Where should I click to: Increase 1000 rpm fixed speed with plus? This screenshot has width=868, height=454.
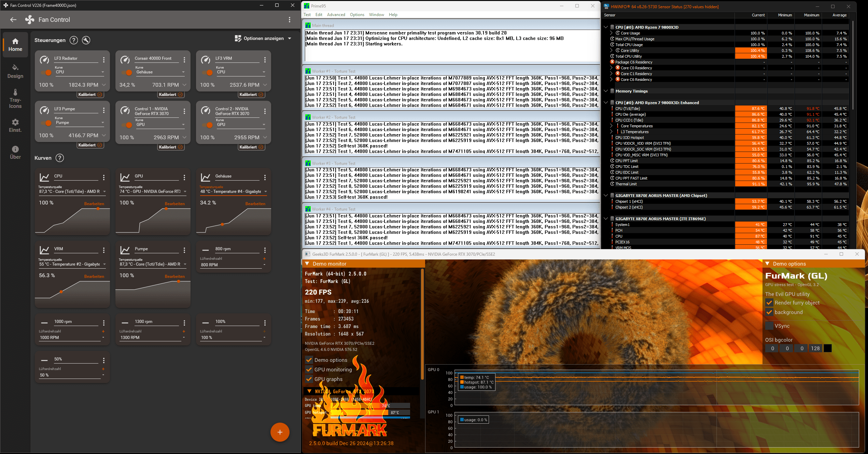(103, 331)
